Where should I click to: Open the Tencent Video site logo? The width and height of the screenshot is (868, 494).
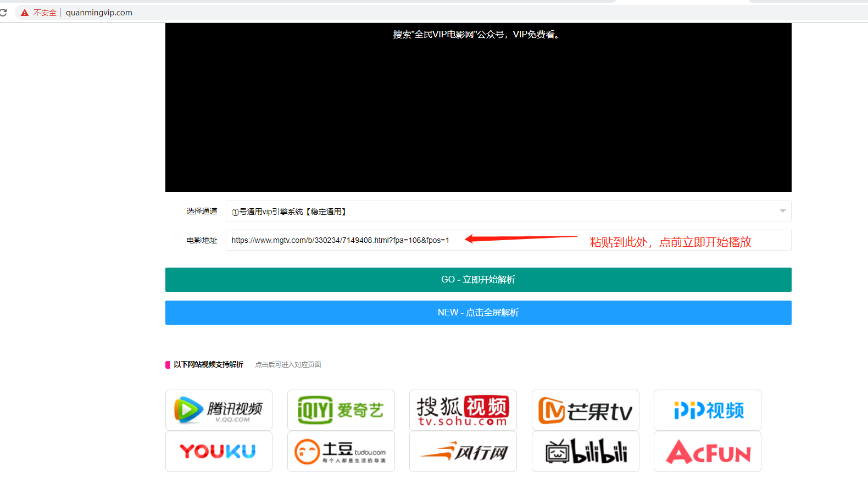pyautogui.click(x=219, y=410)
